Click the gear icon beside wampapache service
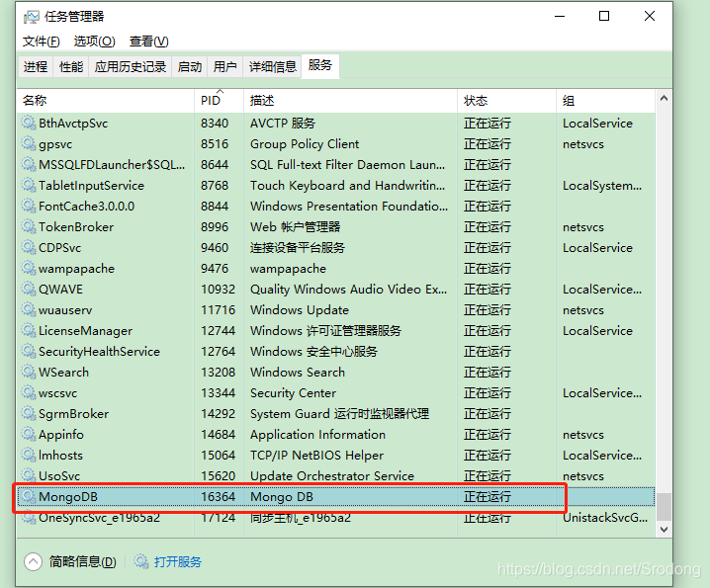Image resolution: width=710 pixels, height=588 pixels. point(29,268)
